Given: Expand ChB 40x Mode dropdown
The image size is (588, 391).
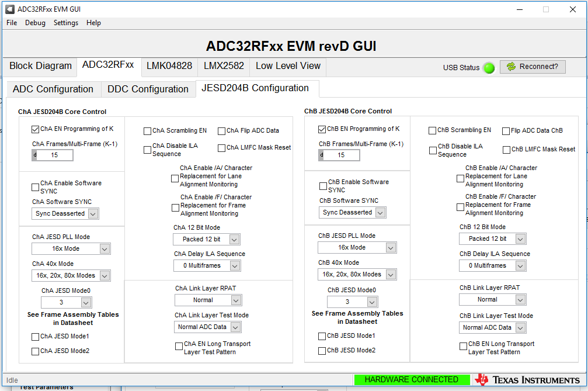Looking at the screenshot, I should (x=357, y=275).
